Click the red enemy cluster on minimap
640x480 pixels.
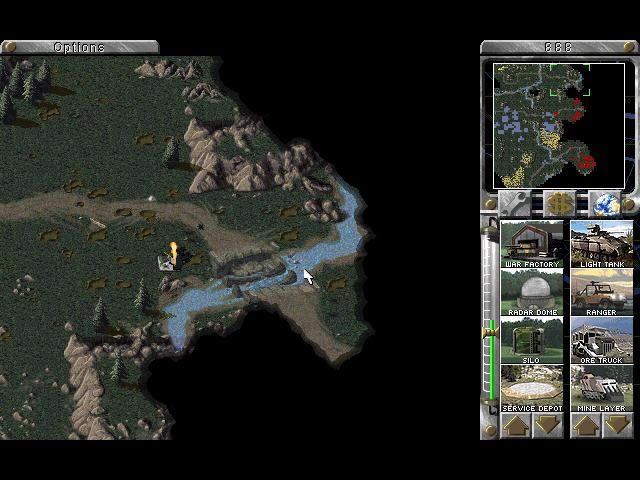587,161
